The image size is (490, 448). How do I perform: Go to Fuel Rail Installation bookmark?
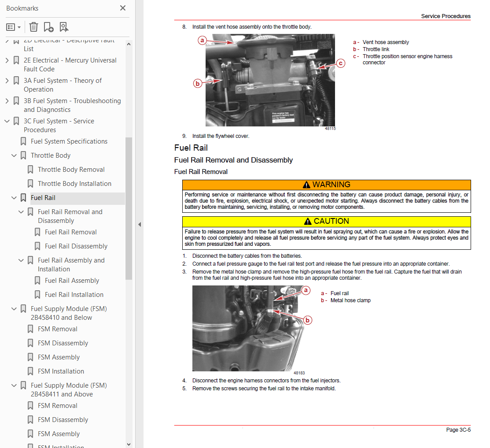[x=74, y=295]
